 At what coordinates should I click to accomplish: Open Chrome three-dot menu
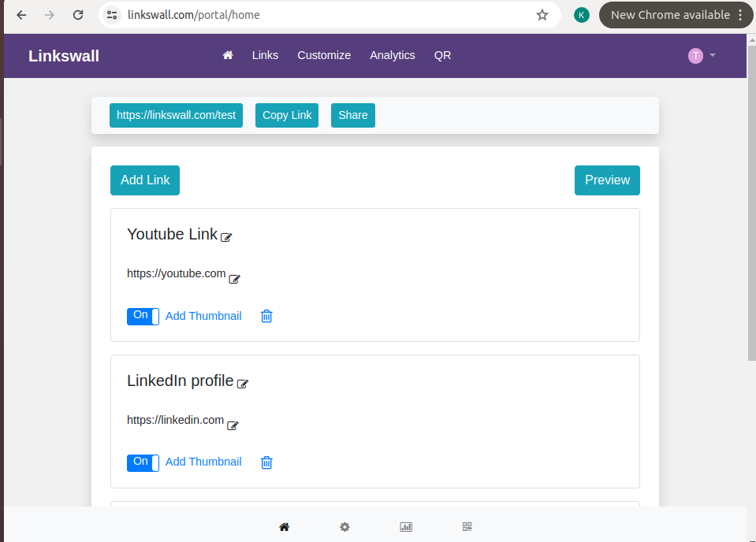740,15
